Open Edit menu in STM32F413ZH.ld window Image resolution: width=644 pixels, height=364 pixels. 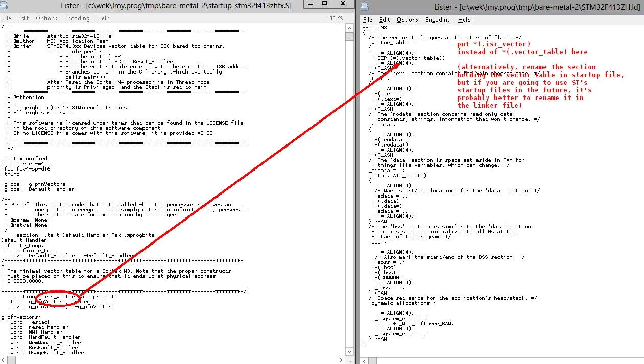point(385,20)
